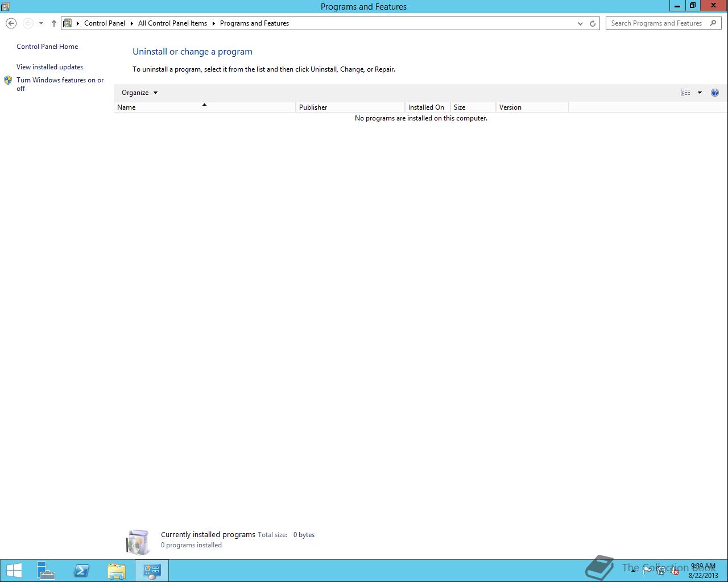Open recent locations dropdown arrow
The height and width of the screenshot is (582, 728).
click(x=41, y=23)
